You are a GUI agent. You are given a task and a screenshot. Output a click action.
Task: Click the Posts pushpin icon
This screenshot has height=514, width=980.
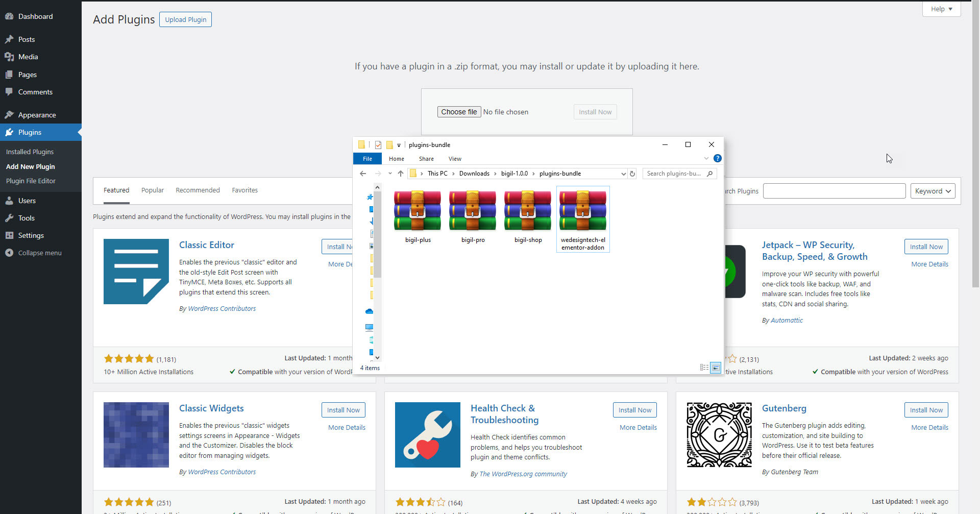9,39
